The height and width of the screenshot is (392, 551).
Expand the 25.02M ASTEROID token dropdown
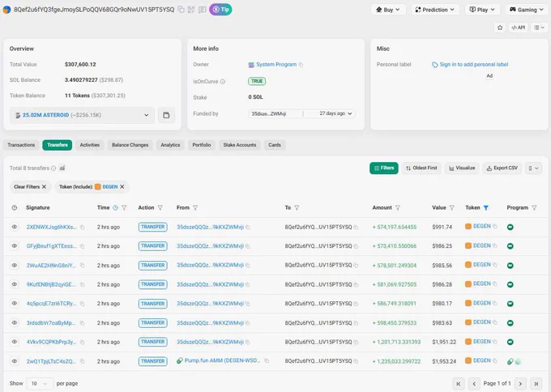82,115
